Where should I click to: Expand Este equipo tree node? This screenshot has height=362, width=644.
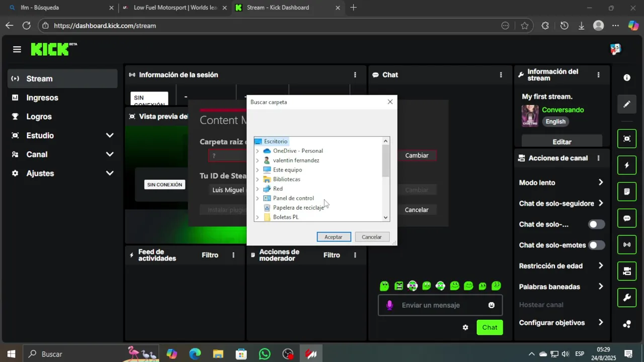tap(258, 170)
